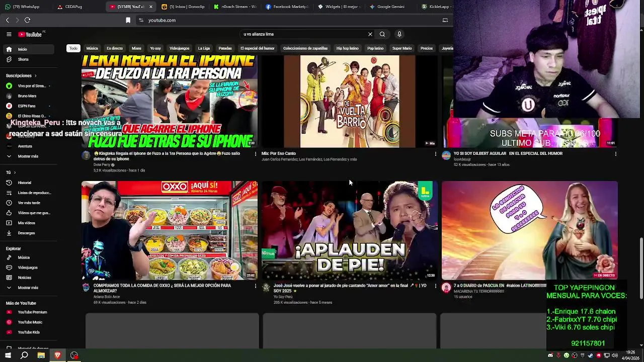
Task: Select the Todo filter chip
Action: tap(73, 48)
